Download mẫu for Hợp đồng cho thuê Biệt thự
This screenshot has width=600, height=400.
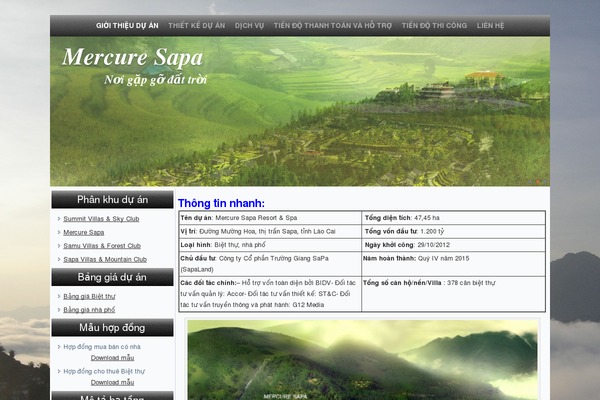coord(112,382)
